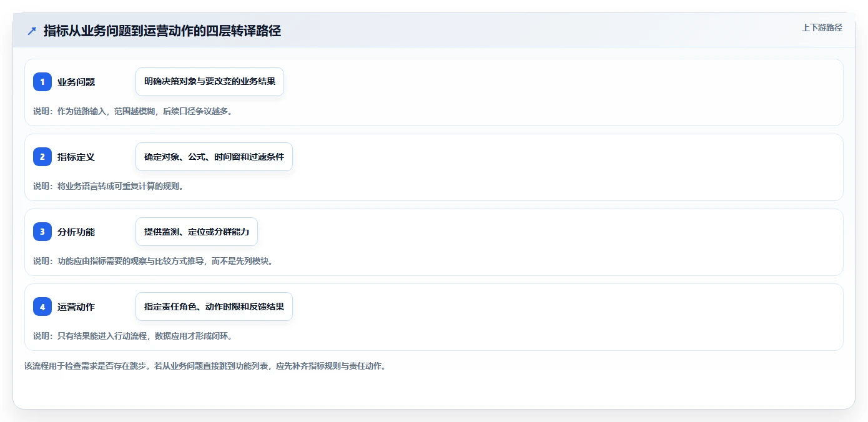Select the 指标定义 step label
Image resolution: width=868 pixels, height=422 pixels.
tap(76, 157)
